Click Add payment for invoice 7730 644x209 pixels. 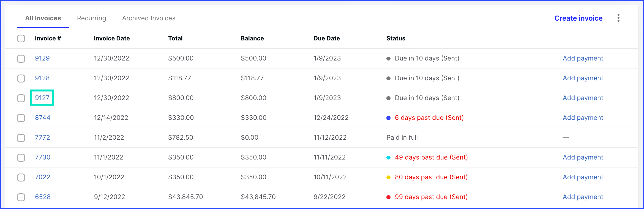(583, 157)
